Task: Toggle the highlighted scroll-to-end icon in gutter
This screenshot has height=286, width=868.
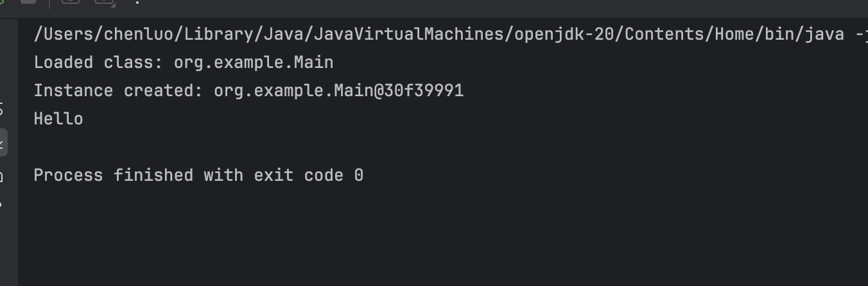Action: click(x=3, y=142)
